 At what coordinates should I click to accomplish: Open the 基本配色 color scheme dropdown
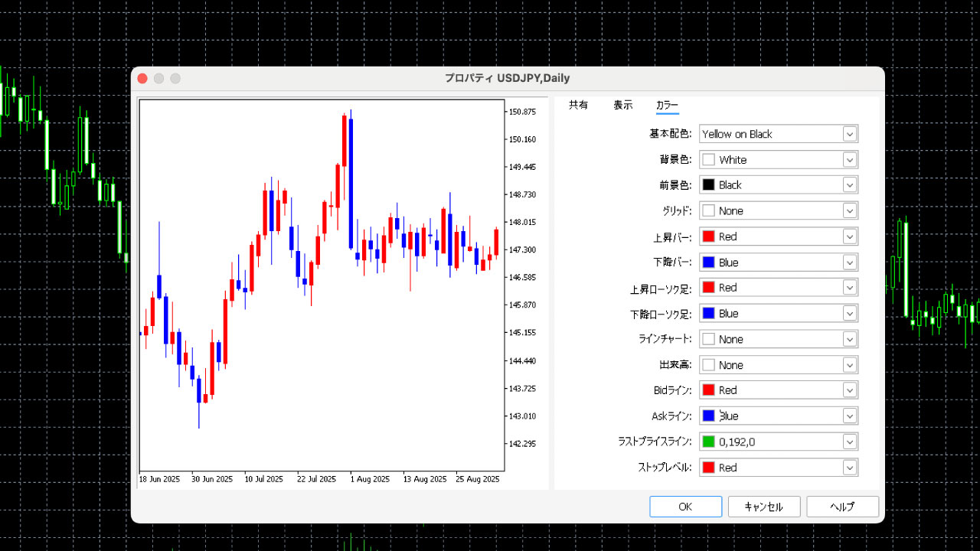(849, 133)
